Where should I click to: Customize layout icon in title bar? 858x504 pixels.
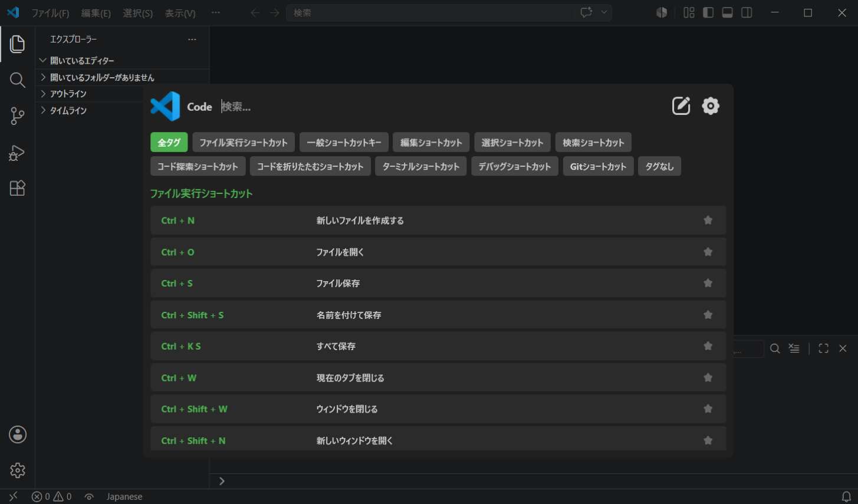coord(689,12)
